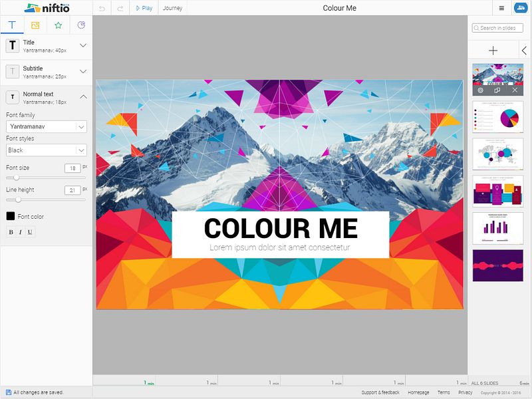The height and width of the screenshot is (399, 532).
Task: Click the Font size value field
Action: 72,168
